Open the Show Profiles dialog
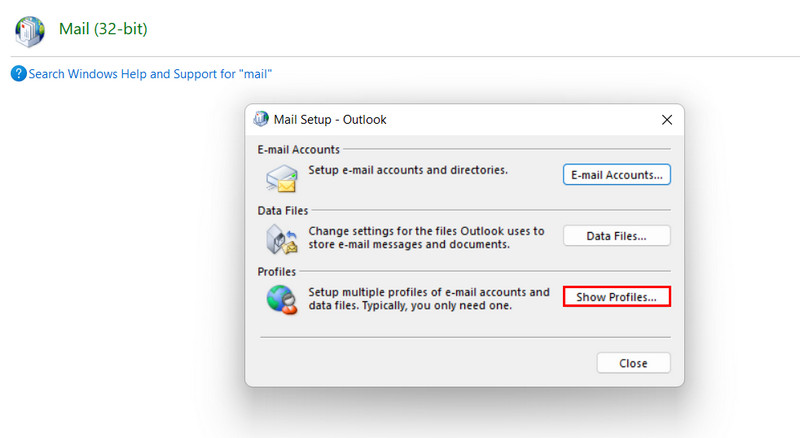This screenshot has height=438, width=800. [616, 297]
